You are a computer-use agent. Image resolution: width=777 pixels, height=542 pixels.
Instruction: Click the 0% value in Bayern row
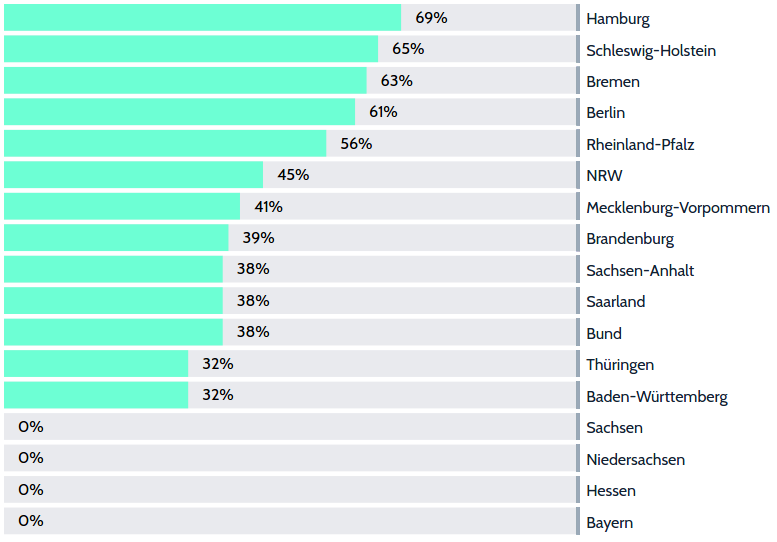click(31, 521)
